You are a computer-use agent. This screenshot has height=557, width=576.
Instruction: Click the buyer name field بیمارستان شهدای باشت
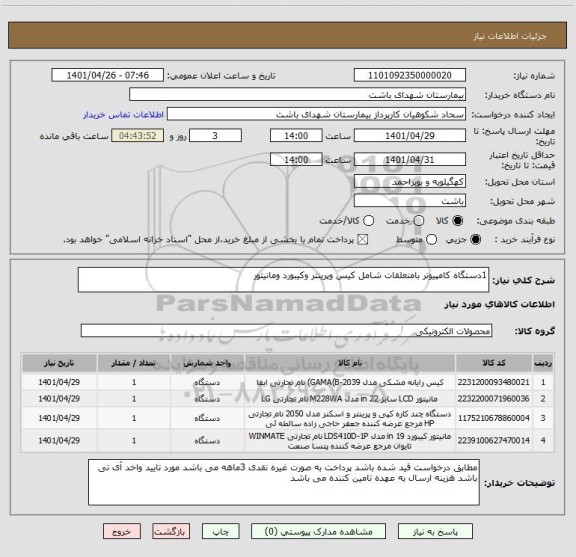pos(298,94)
